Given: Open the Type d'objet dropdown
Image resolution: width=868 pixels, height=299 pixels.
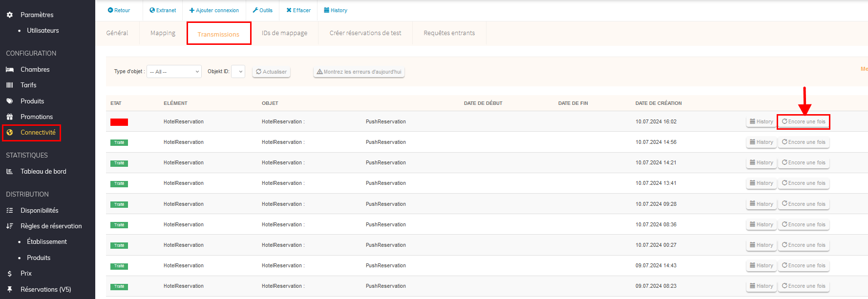Looking at the screenshot, I should point(174,72).
